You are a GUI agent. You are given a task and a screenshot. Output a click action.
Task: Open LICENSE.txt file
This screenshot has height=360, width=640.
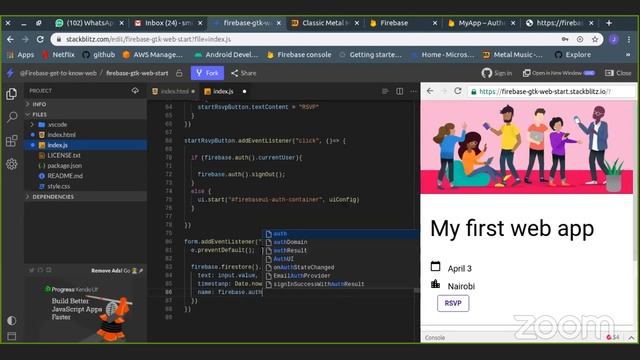85,155
